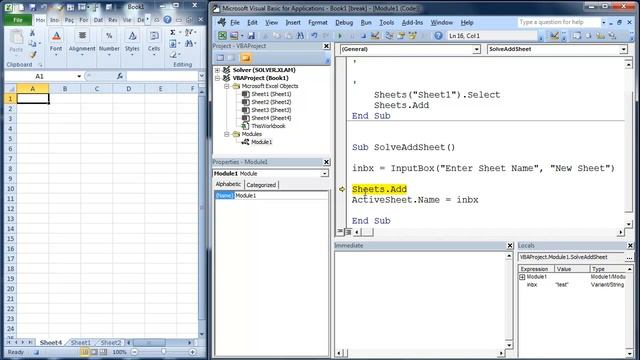Select Sheet1 (Sheet1) in project tree
Image resolution: width=640 pixels, height=360 pixels.
pos(271,94)
